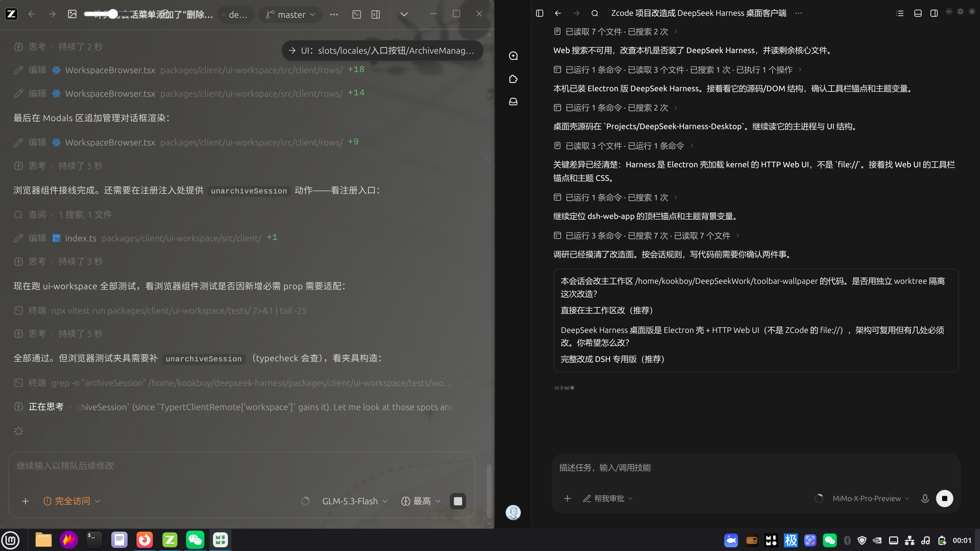Open WeChat from the taskbar

point(195,540)
